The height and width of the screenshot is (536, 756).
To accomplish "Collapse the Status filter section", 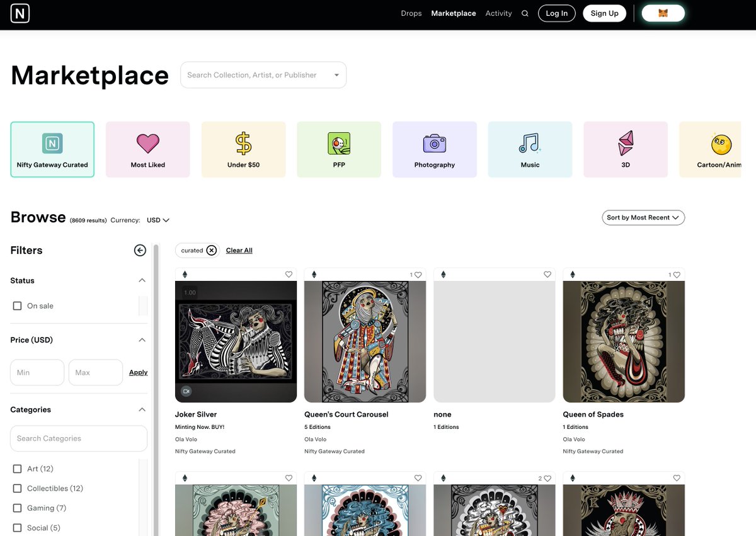I will pos(142,280).
